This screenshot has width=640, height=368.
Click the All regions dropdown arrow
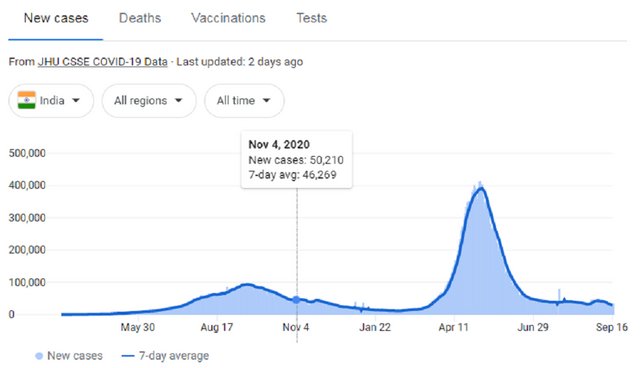[178, 100]
